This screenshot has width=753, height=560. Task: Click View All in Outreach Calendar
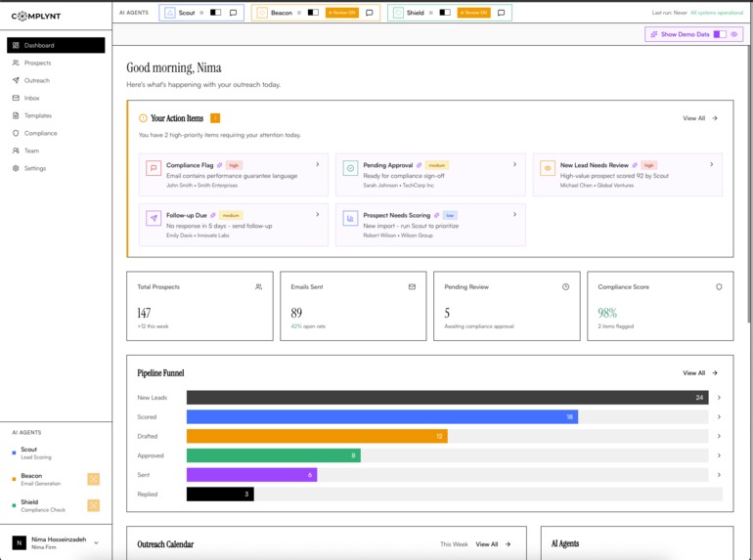point(493,544)
